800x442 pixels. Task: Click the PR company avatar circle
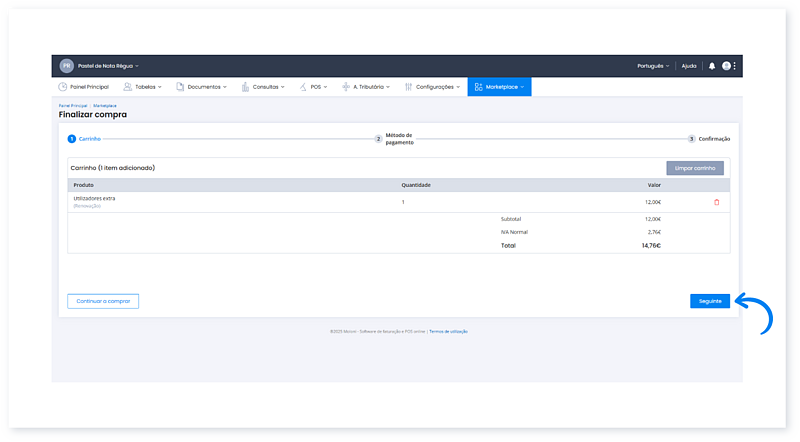click(67, 66)
